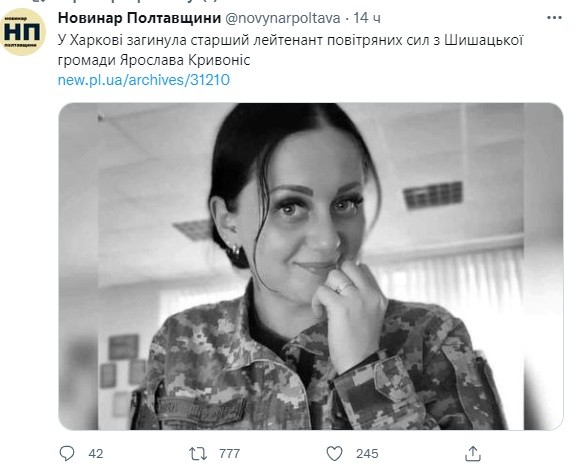Viewport: 577px width, 473px height.
Task: Click the НП profile avatar logo
Action: click(x=23, y=32)
